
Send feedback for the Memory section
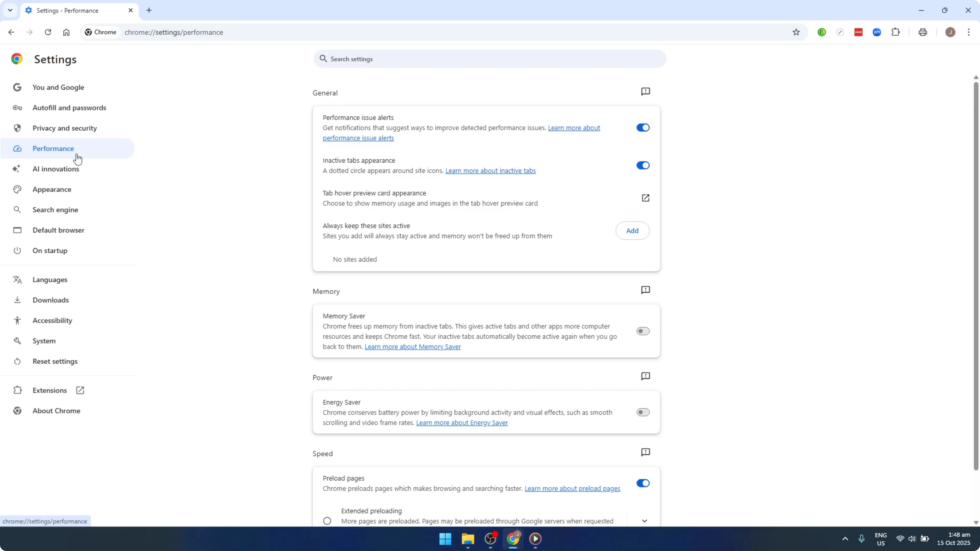646,290
